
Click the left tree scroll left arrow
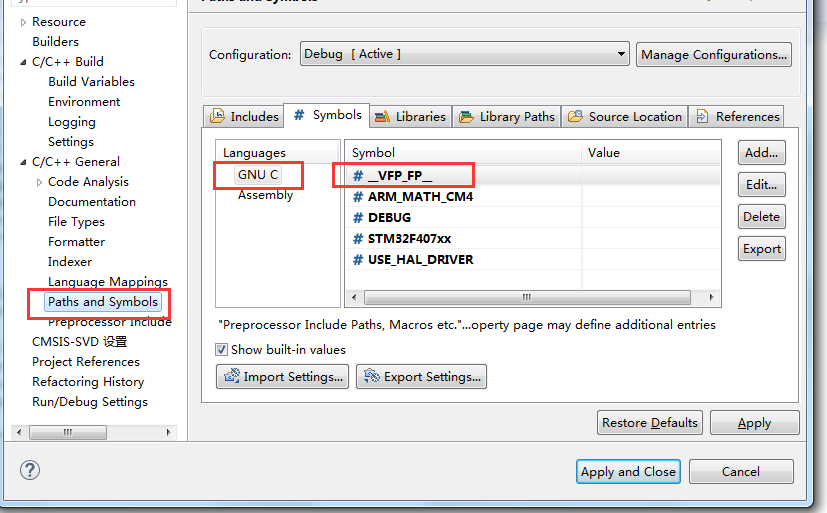coord(19,432)
